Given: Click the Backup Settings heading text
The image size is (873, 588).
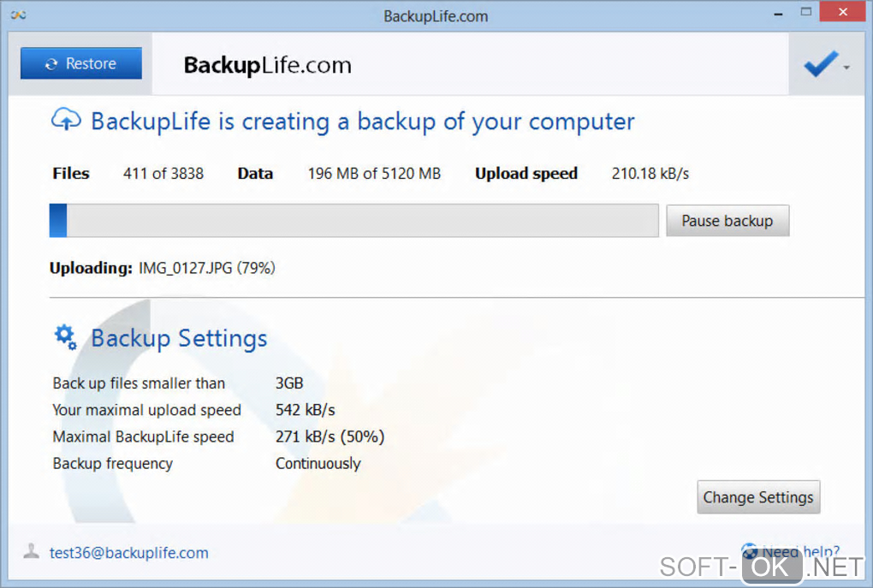Looking at the screenshot, I should pyautogui.click(x=179, y=338).
